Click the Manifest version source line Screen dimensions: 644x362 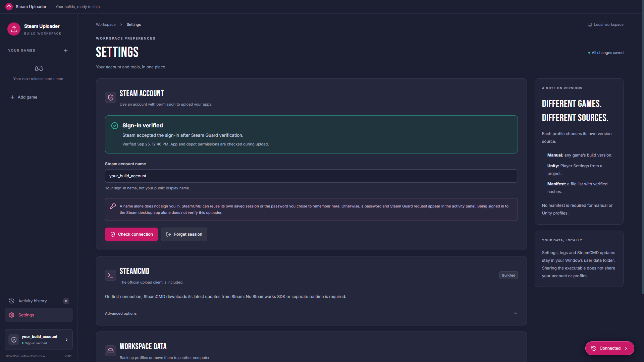click(577, 188)
